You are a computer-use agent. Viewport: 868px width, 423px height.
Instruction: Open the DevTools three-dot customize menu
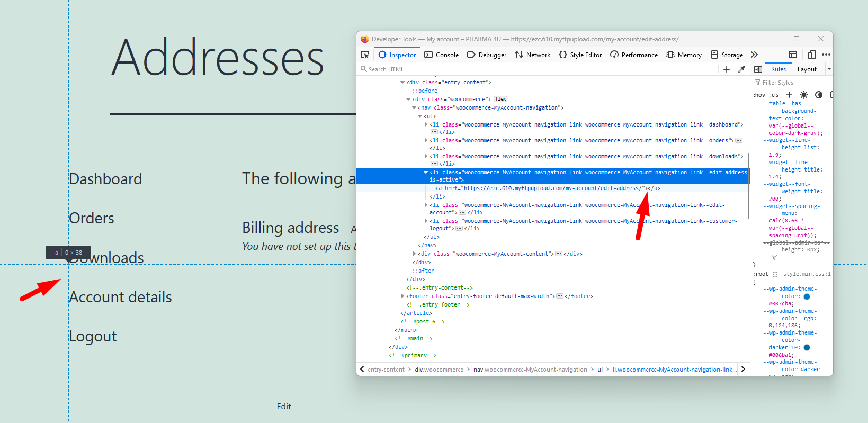click(826, 55)
